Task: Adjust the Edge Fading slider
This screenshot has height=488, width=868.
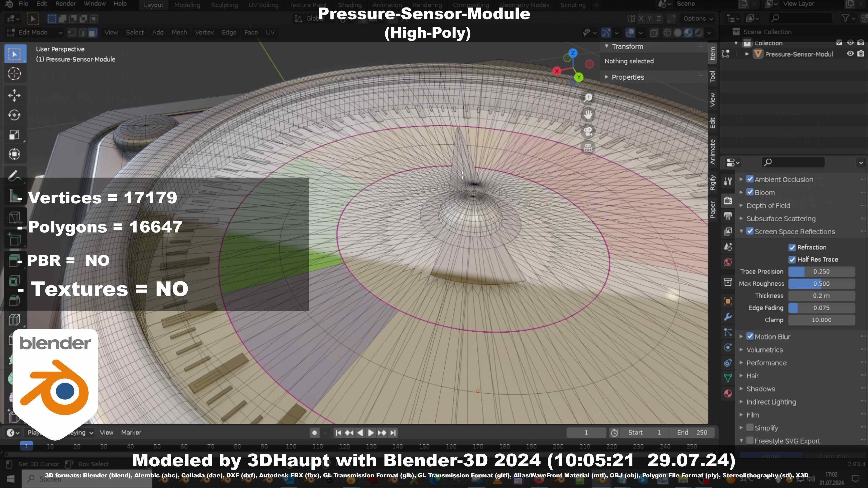Action: (821, 308)
